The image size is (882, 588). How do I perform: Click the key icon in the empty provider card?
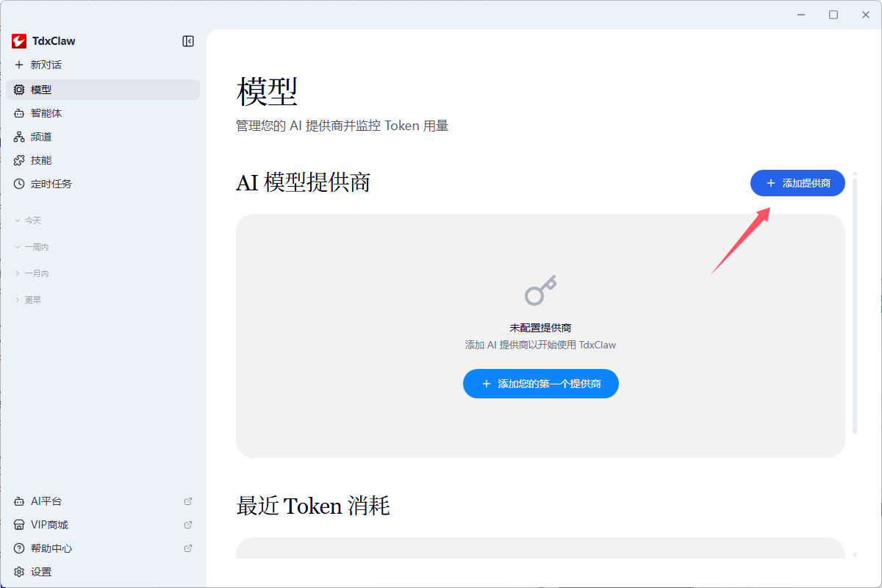point(540,290)
